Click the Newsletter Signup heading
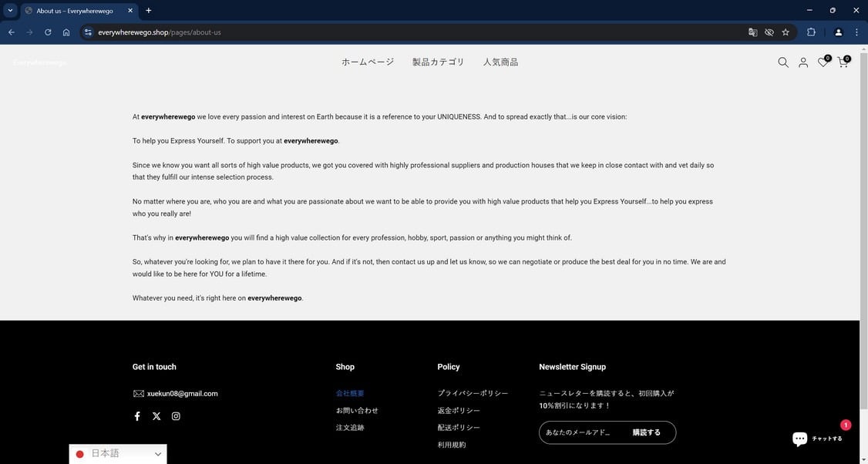Viewport: 868px width, 464px height. 573,367
